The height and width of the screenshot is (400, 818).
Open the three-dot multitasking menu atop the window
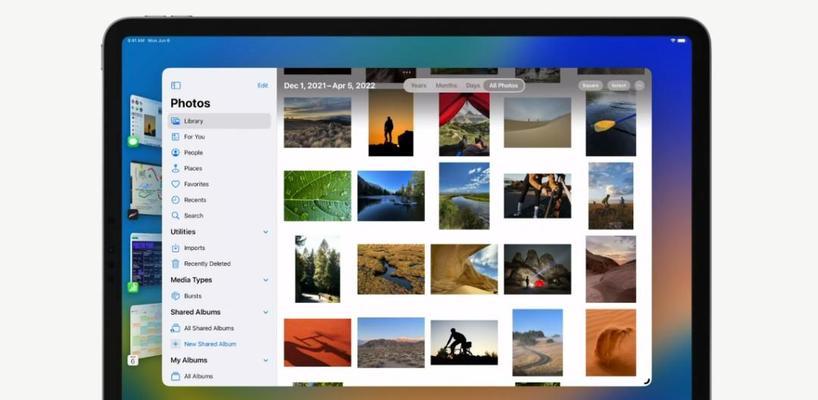pos(406,72)
